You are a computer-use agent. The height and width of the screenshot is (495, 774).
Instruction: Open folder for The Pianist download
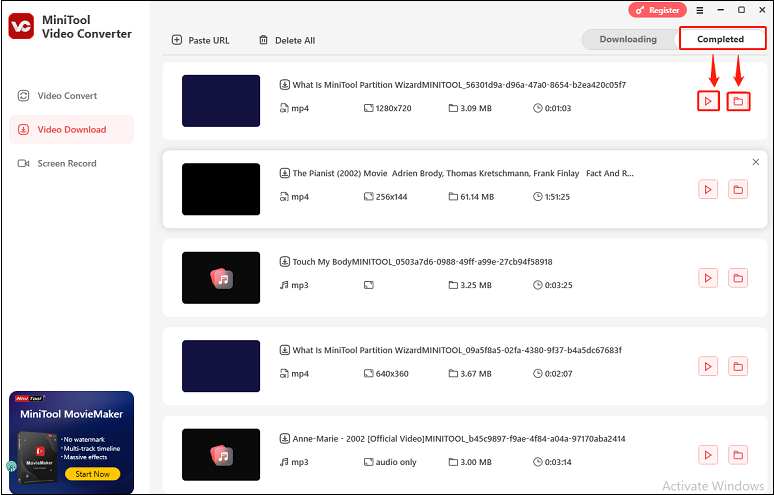coord(738,190)
